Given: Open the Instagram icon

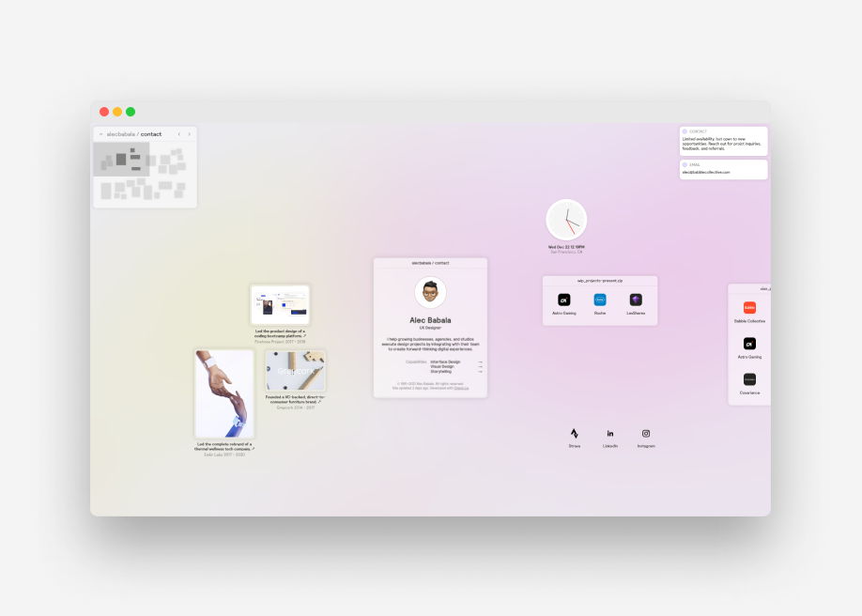Looking at the screenshot, I should tap(646, 434).
